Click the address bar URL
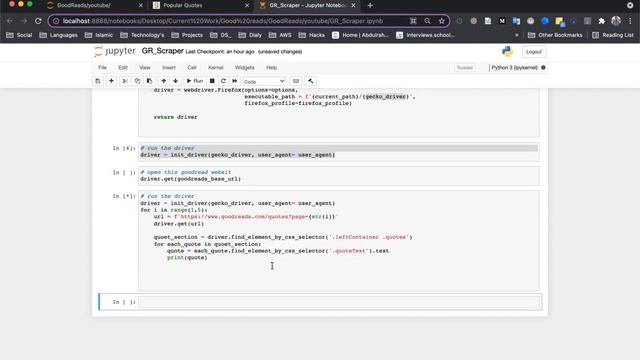The width and height of the screenshot is (640, 360). [x=223, y=21]
